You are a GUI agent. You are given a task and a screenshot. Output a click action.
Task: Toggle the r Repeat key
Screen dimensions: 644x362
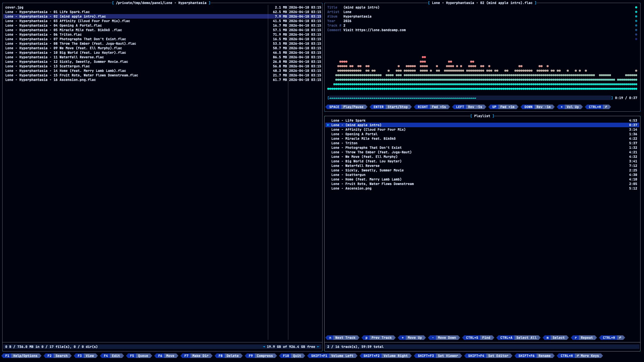[x=584, y=338]
